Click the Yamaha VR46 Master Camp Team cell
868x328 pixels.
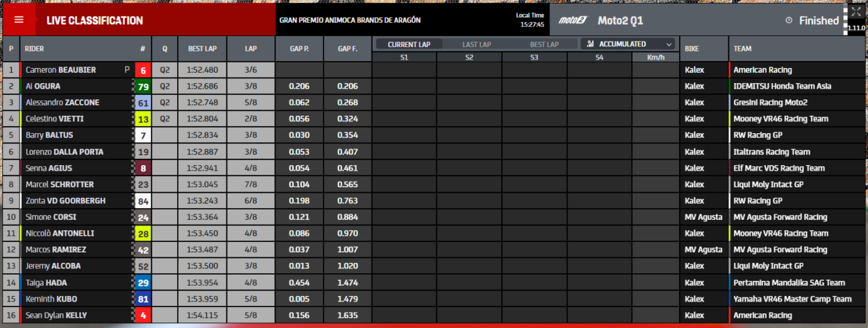(x=797, y=299)
